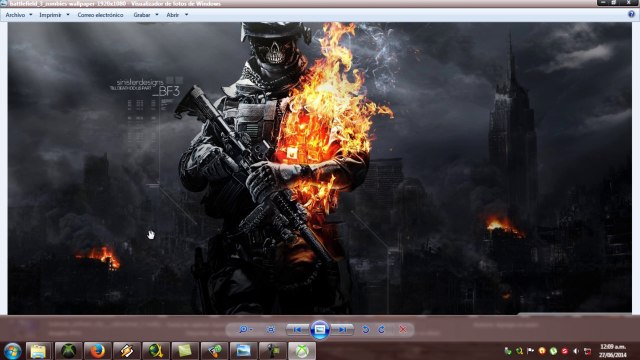Rotate the image clockwise
Viewport: 640px width, 360px height.
(x=381, y=329)
